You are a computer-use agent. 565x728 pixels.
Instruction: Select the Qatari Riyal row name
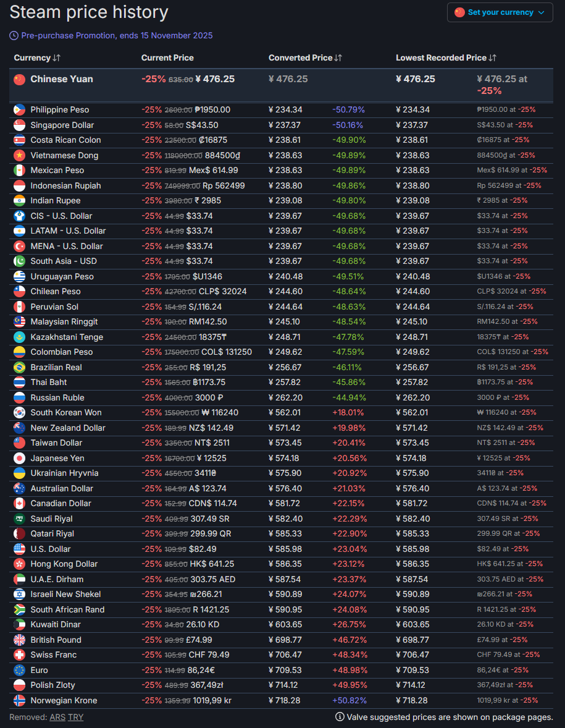point(52,533)
